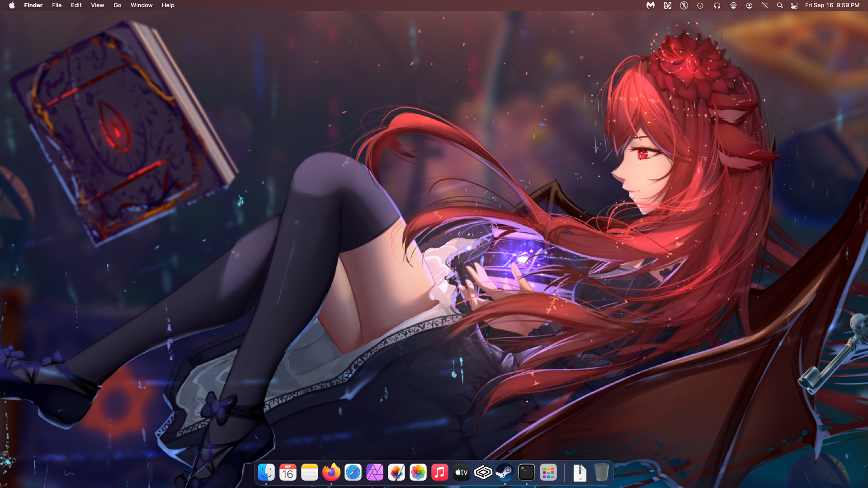Launch the Music app
This screenshot has height=488, width=868.
(x=440, y=473)
